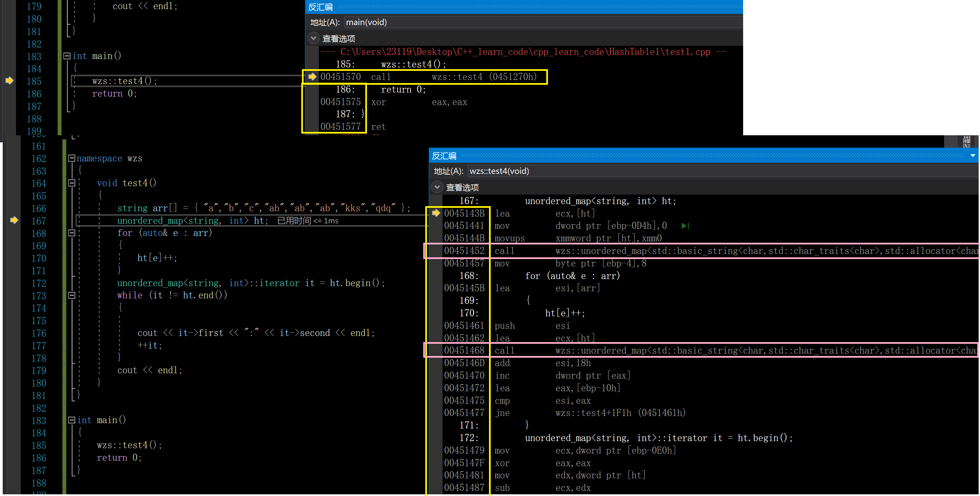The image size is (980, 496).
Task: Click the mov ecx,dword ptr [ebp-0E0h] line
Action: click(560, 451)
